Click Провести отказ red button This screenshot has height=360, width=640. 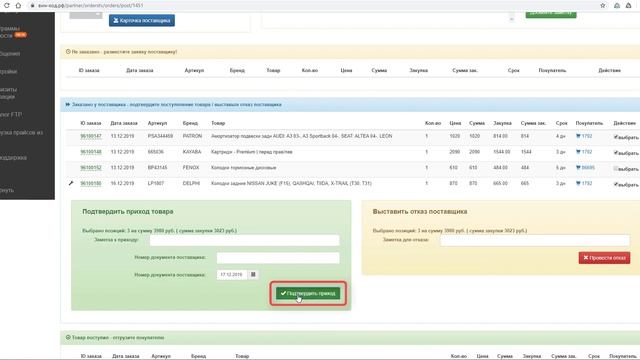click(x=604, y=258)
